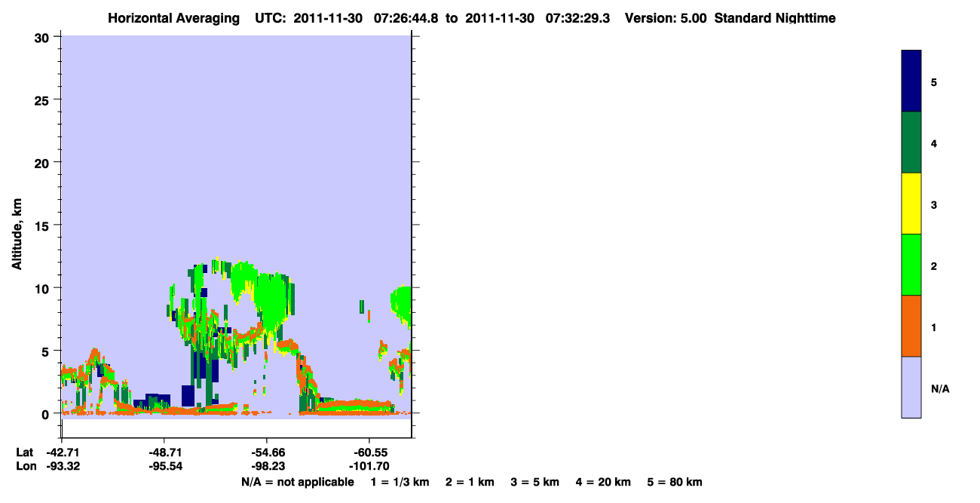Click the 'N/A = not applicable' legend note
Screen dimensions: 980x503
(297, 482)
